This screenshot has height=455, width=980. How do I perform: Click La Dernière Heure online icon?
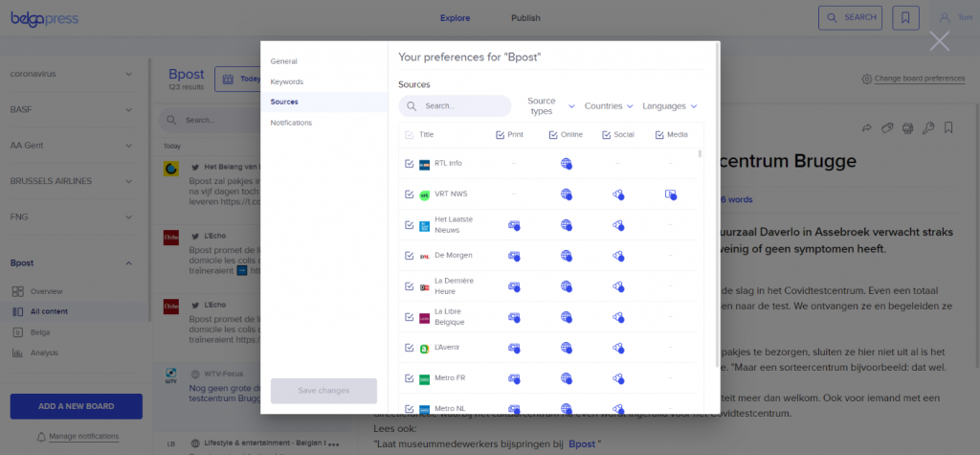tap(567, 286)
